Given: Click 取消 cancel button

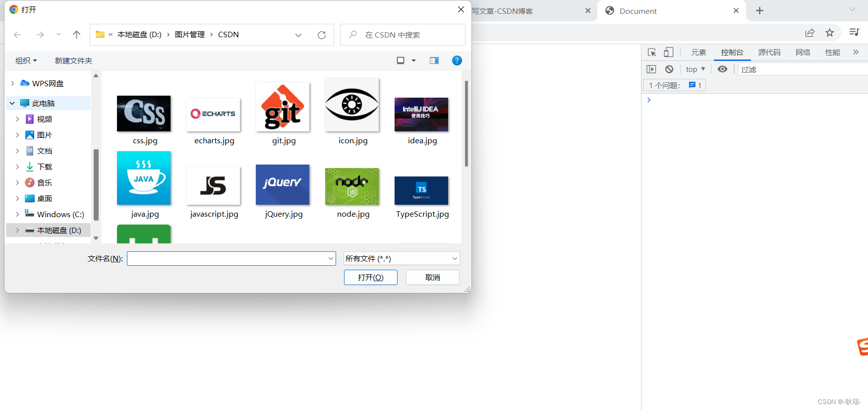Looking at the screenshot, I should 433,277.
